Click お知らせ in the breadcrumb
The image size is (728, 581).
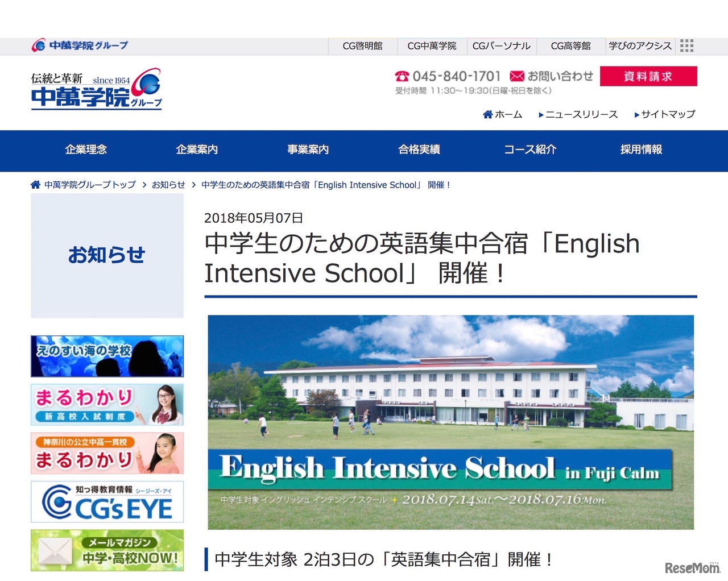(168, 184)
